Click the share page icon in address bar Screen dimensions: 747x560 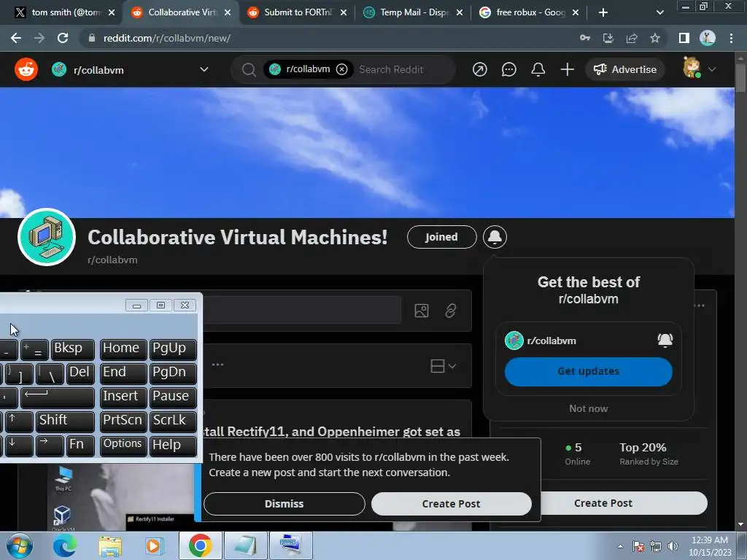tap(632, 38)
